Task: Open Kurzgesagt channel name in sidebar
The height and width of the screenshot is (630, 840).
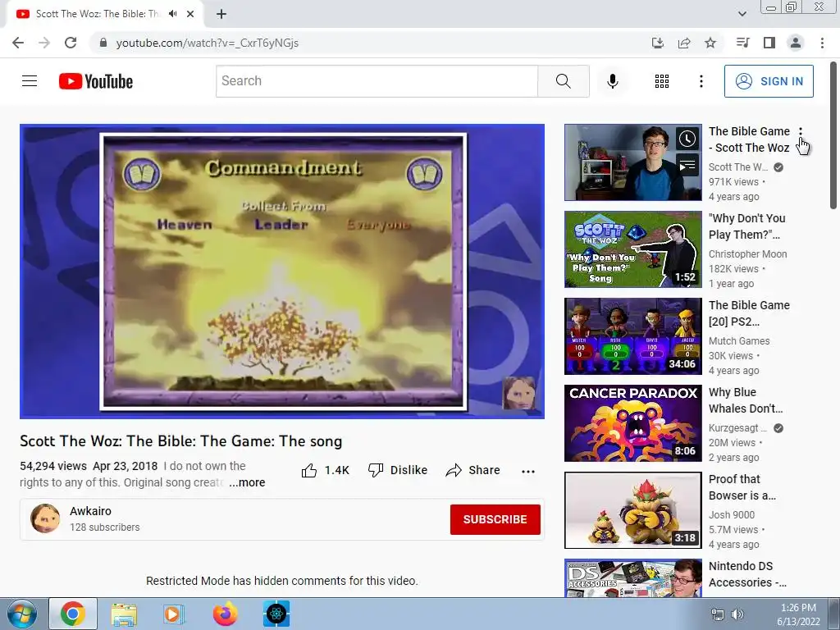Action: [x=737, y=428]
